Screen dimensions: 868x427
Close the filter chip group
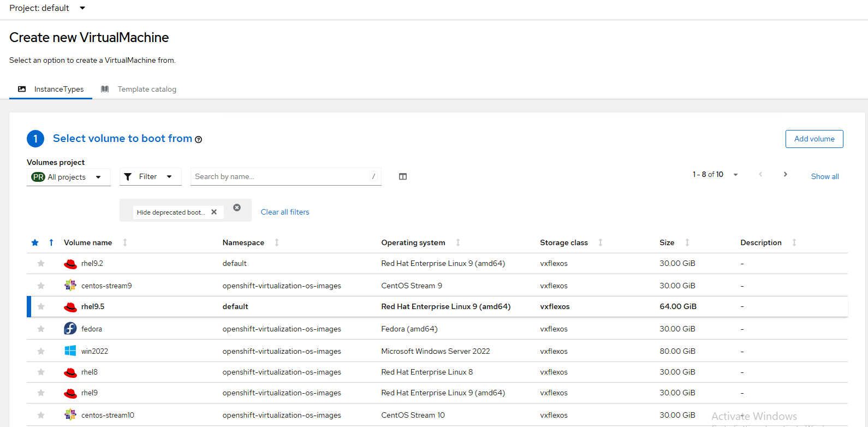[237, 207]
